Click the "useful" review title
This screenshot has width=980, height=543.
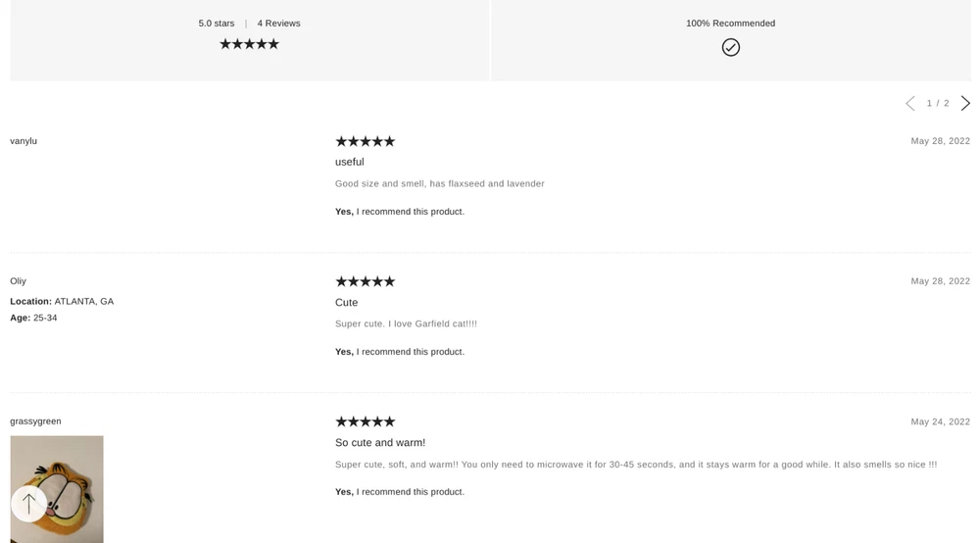(349, 162)
